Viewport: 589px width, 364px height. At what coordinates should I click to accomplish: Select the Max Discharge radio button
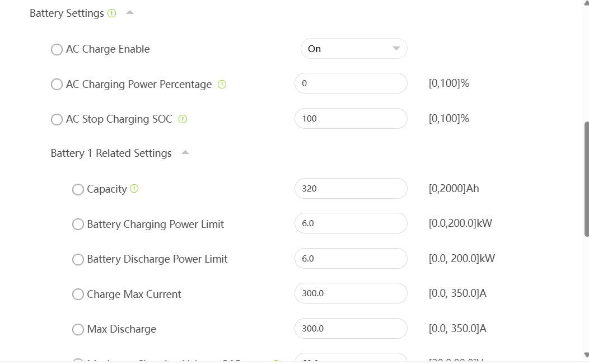click(x=78, y=329)
